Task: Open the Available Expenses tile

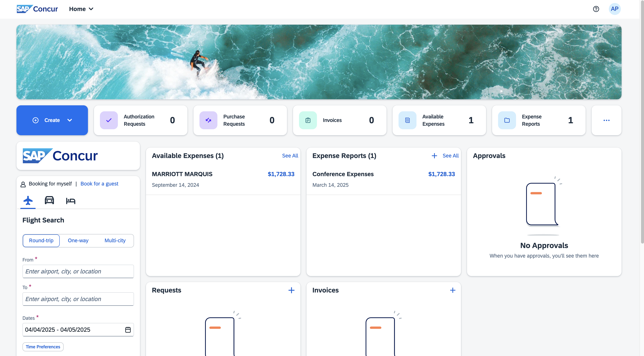Action: tap(439, 120)
